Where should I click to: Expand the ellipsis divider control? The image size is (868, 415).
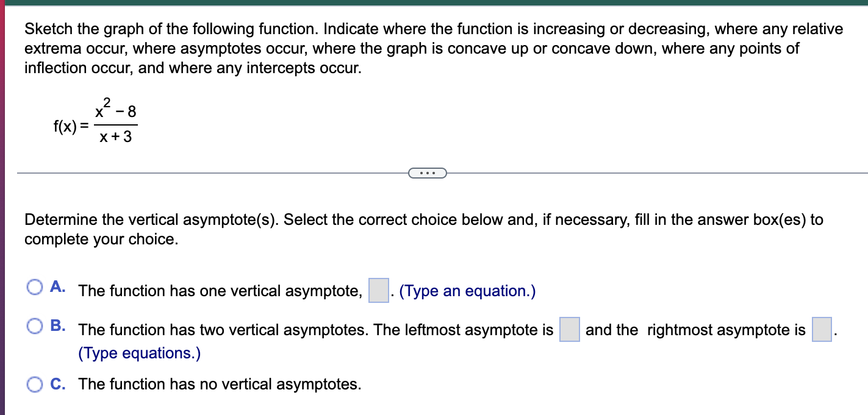point(428,173)
